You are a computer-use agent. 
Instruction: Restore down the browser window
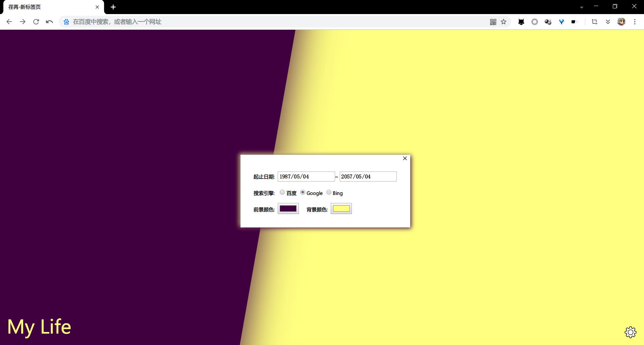[615, 6]
